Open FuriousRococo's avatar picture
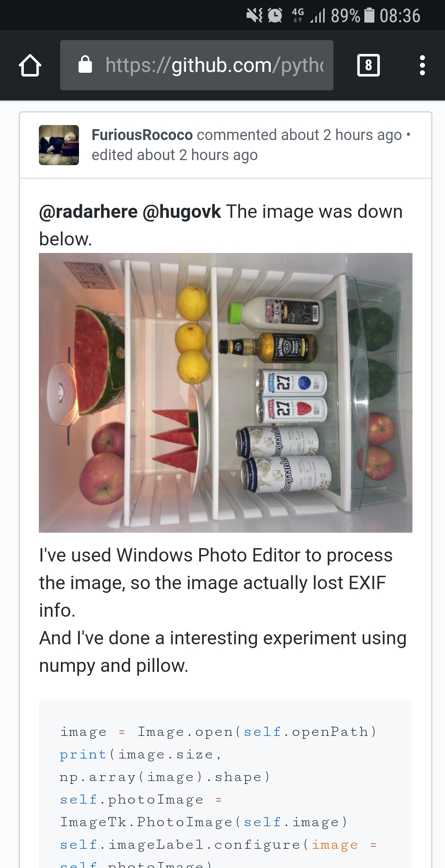 pyautogui.click(x=59, y=145)
